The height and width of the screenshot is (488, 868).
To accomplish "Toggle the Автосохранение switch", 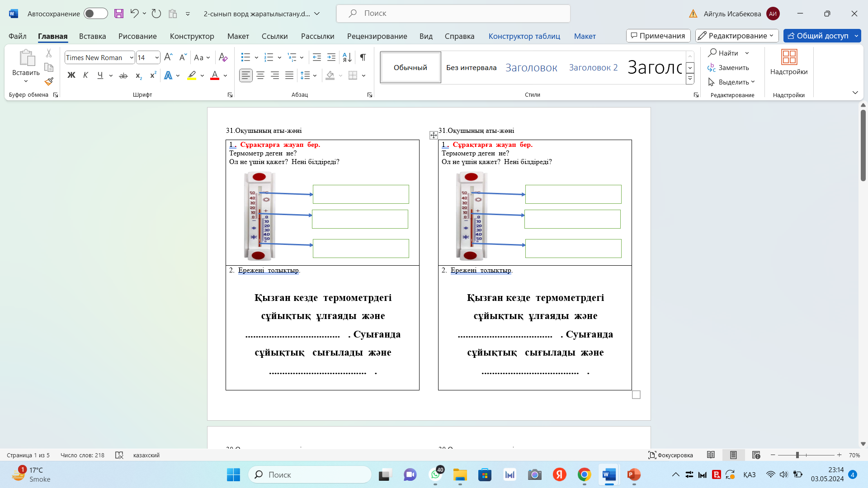I will click(x=95, y=14).
